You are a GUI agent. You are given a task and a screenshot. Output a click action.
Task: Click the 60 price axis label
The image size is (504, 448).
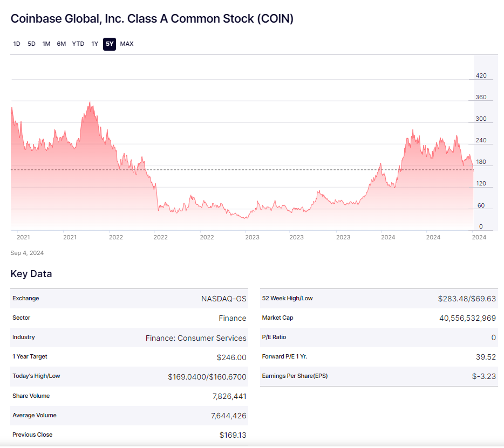pos(481,205)
